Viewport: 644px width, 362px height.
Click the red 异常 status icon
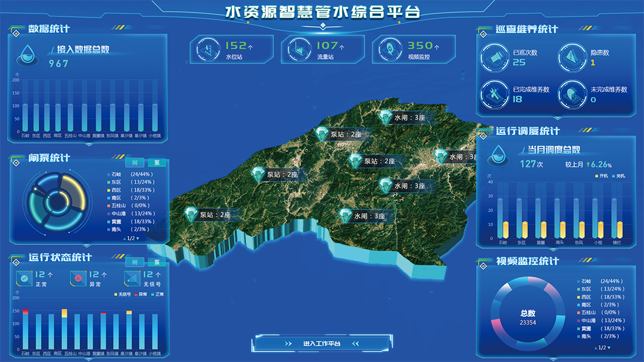pos(77,278)
